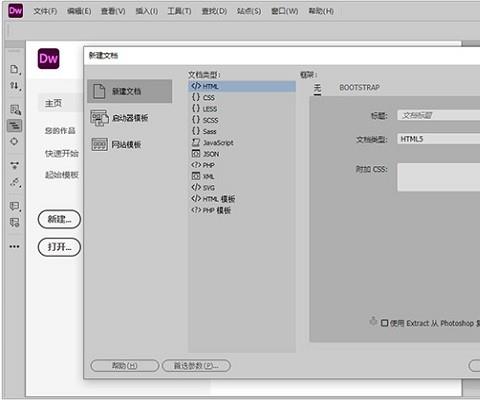
Task: Click the Dreamweaver Dw icon in title bar
Action: 15,11
